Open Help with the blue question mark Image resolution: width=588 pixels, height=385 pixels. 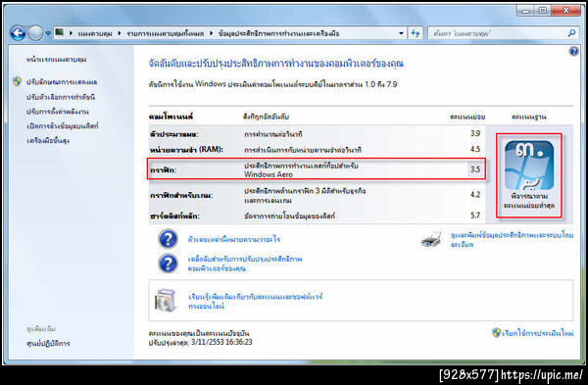573,51
